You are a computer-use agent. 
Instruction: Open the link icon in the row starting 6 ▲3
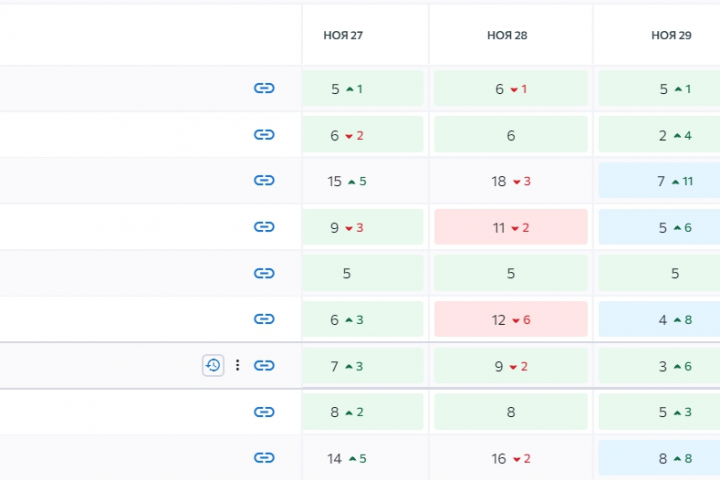(264, 319)
